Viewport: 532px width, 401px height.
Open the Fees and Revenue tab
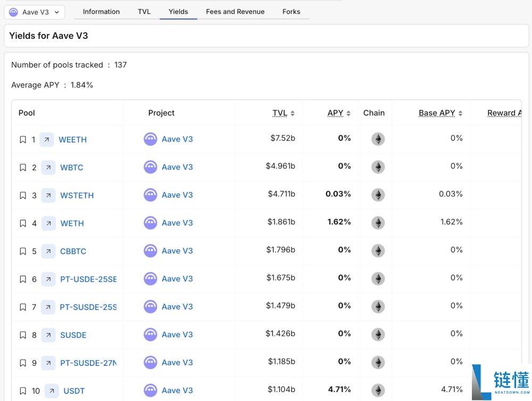[235, 12]
